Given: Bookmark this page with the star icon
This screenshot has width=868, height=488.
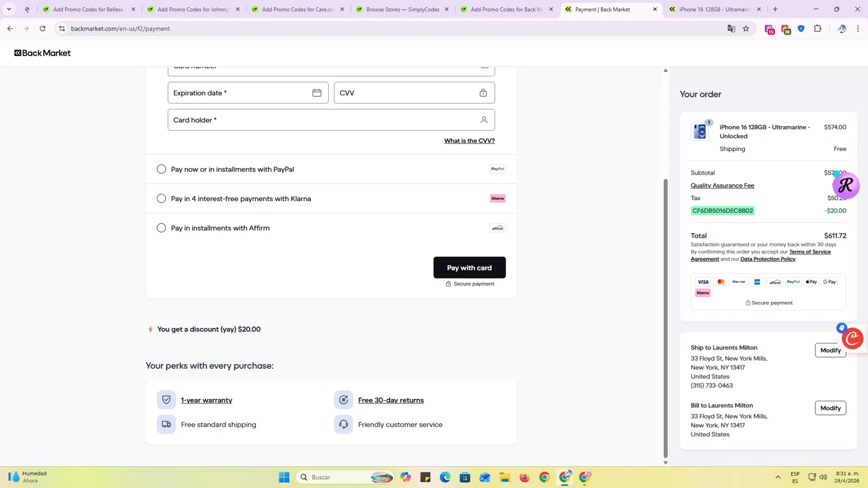Looking at the screenshot, I should click(746, 28).
